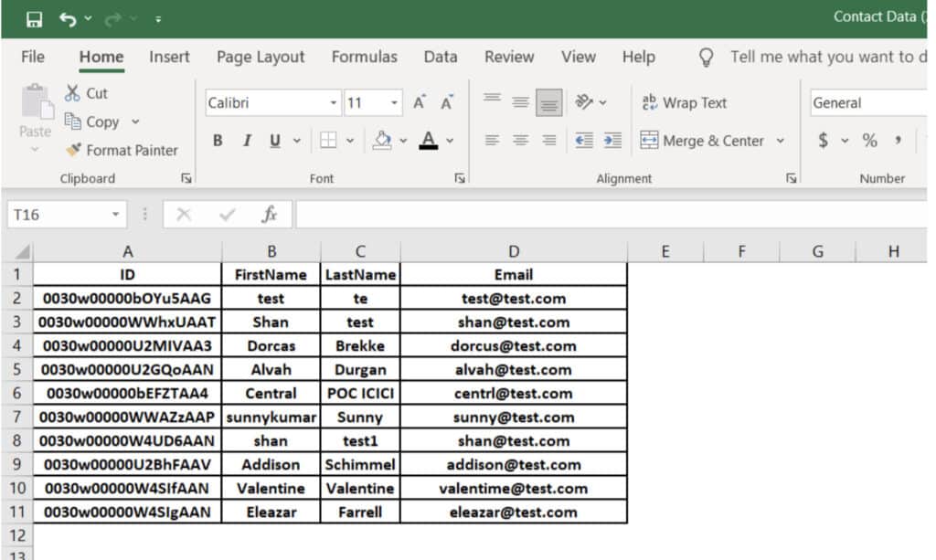This screenshot has width=936, height=560.
Task: Click the Copy button
Action: click(x=92, y=122)
